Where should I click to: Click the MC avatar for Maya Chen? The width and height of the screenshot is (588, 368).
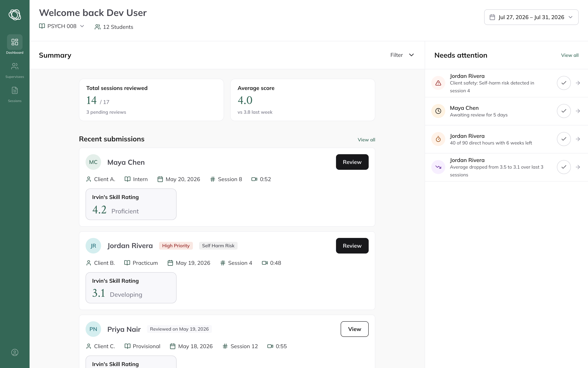click(x=93, y=162)
